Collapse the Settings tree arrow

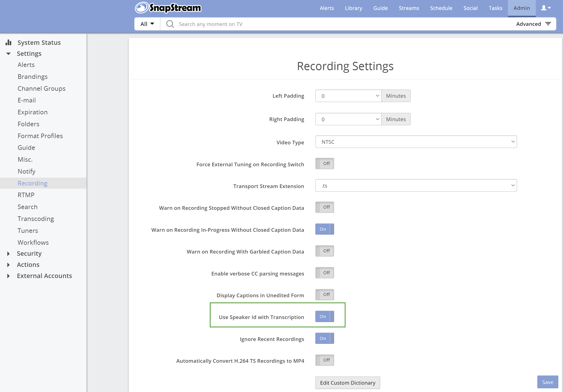tap(9, 53)
